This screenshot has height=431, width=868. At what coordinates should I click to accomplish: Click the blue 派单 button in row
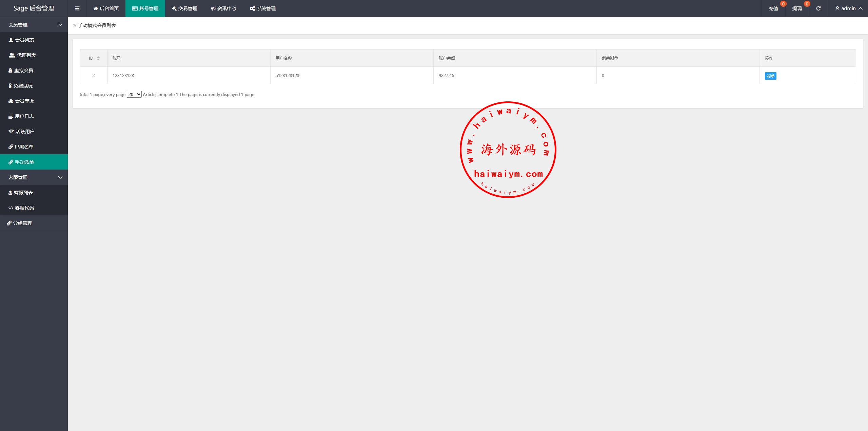pos(770,76)
